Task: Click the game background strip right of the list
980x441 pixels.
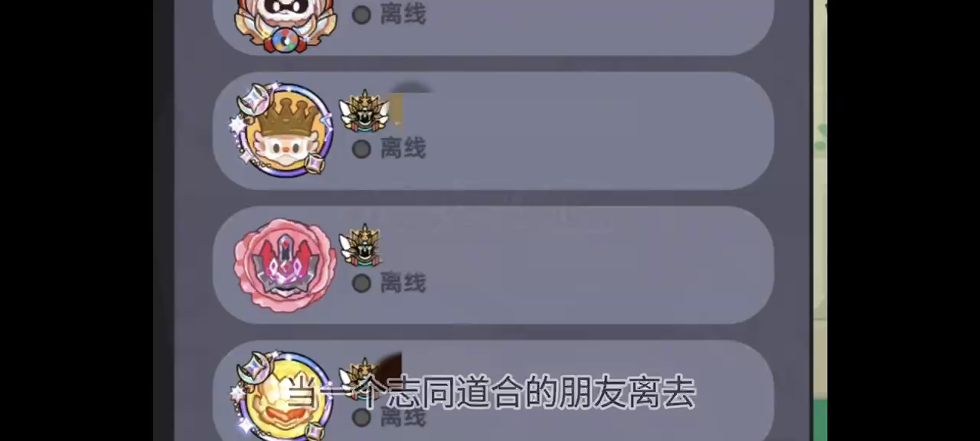Action: (819, 220)
